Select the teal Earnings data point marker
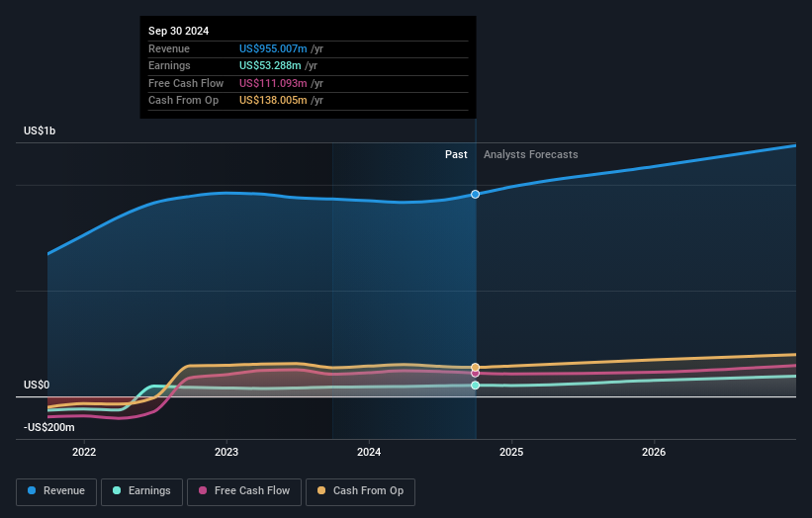The height and width of the screenshot is (518, 812). (475, 385)
